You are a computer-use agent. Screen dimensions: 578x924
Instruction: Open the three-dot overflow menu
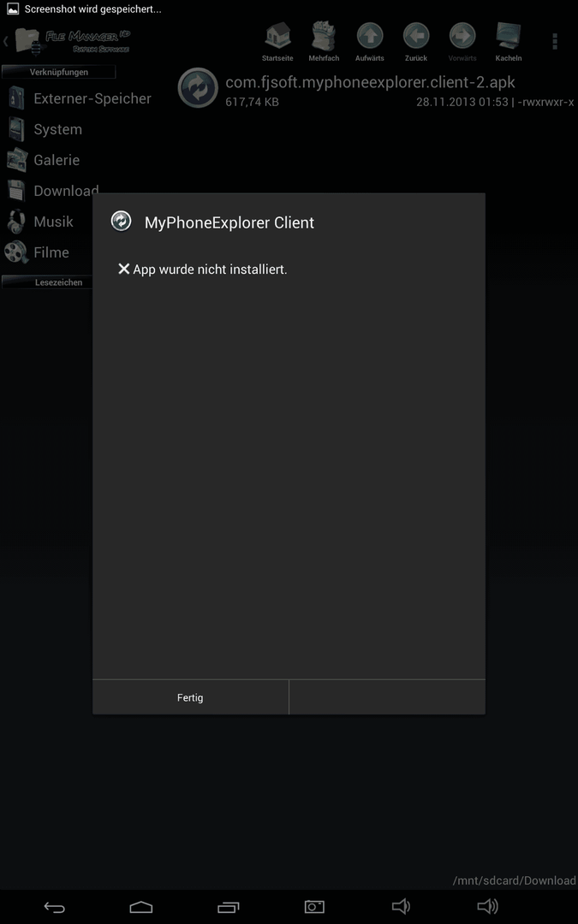[554, 41]
